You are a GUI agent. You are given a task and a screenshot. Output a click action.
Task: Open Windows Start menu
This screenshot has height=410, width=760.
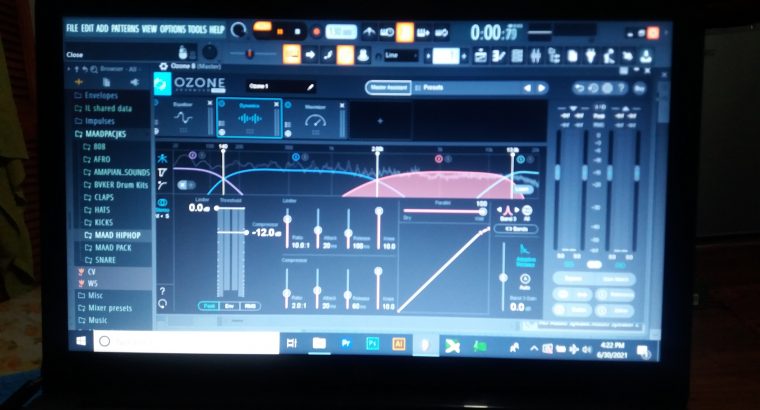[81, 341]
